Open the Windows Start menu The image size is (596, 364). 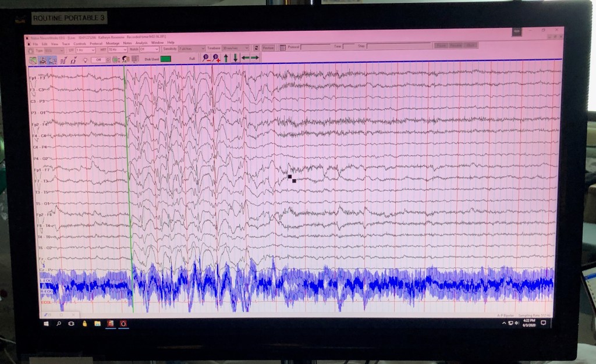click(47, 323)
